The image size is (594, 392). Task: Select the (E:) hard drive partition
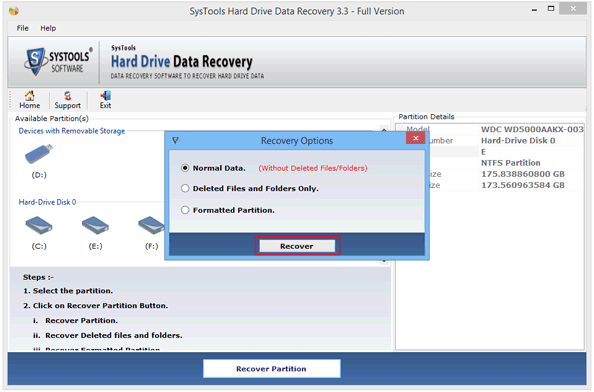[95, 225]
